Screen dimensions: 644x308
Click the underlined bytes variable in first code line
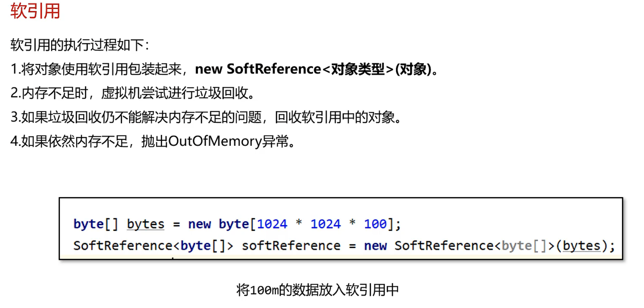[146, 224]
